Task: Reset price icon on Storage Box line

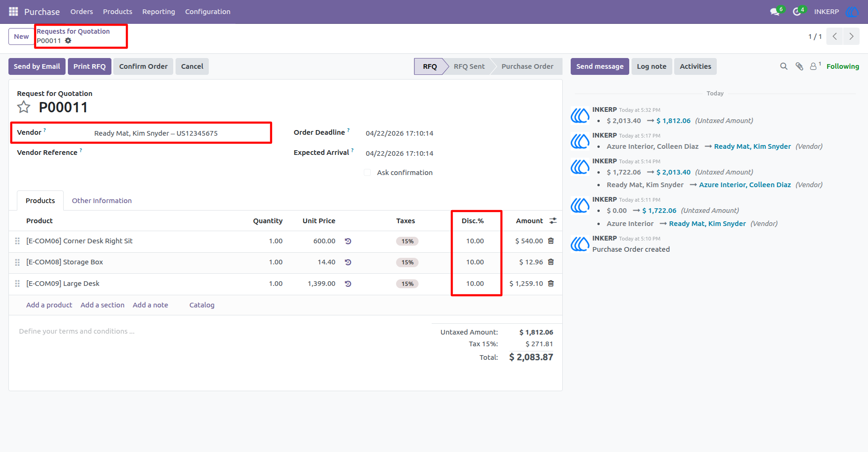Action: point(348,262)
